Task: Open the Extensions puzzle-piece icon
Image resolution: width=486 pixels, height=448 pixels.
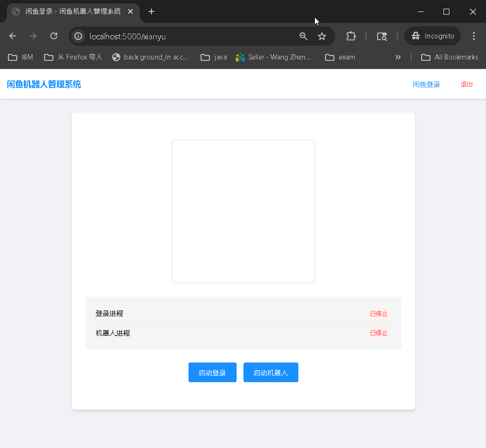Action: click(351, 36)
